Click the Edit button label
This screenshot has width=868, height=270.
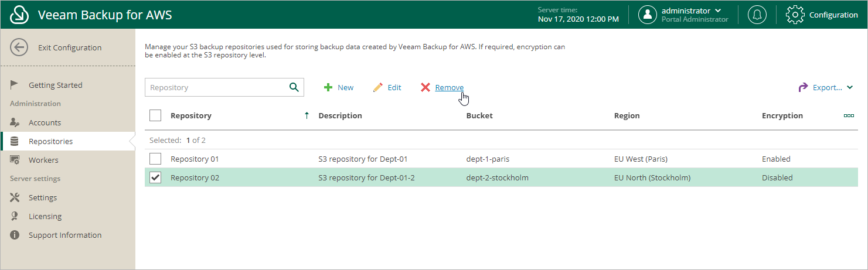pyautogui.click(x=394, y=87)
